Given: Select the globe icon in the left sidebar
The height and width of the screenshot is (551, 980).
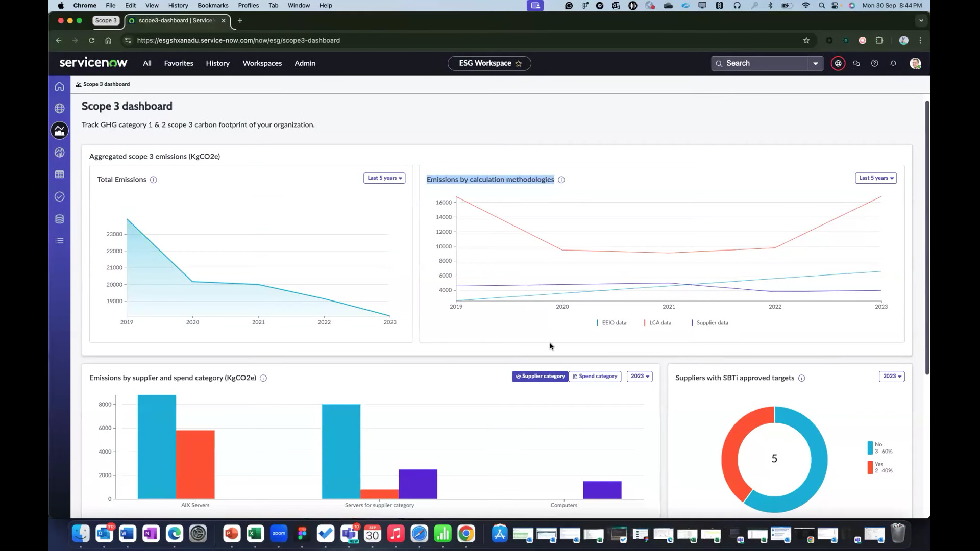Looking at the screenshot, I should click(60, 108).
